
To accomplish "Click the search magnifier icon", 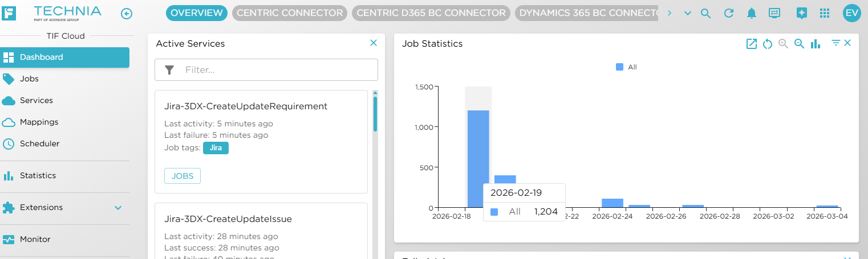I will coord(705,13).
